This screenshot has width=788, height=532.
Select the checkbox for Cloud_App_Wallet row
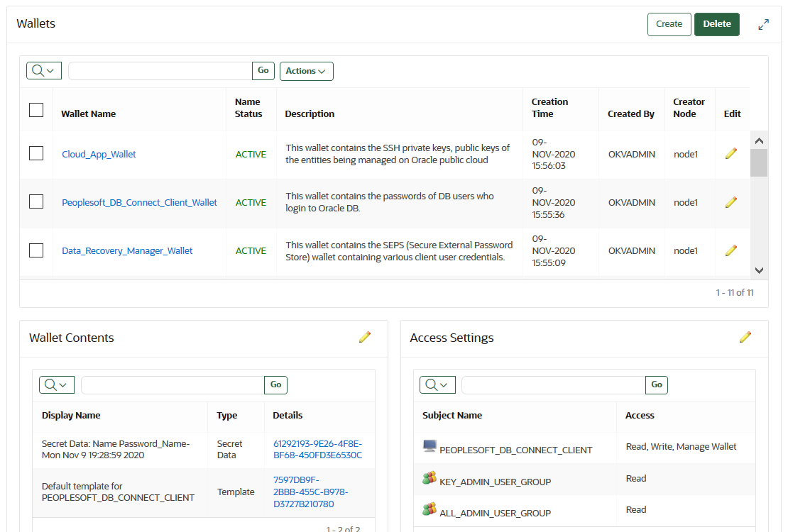[36, 154]
